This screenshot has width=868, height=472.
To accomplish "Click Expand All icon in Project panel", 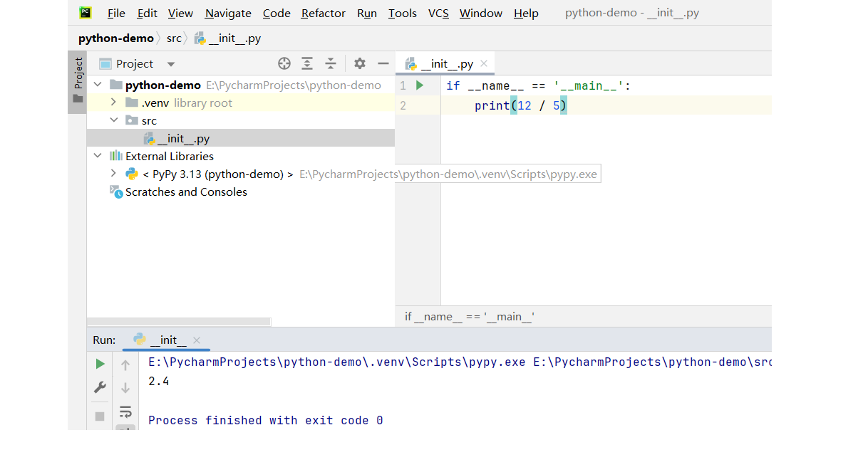I will point(307,63).
